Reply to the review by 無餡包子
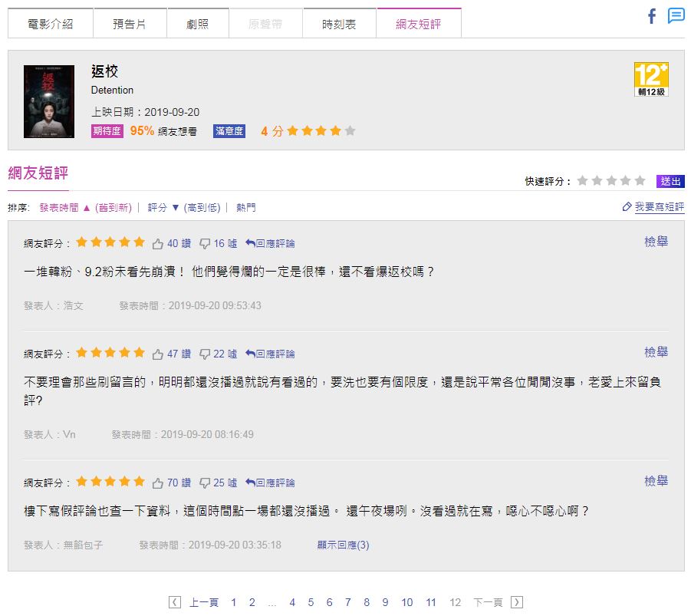This screenshot has width=691, height=616. click(270, 483)
